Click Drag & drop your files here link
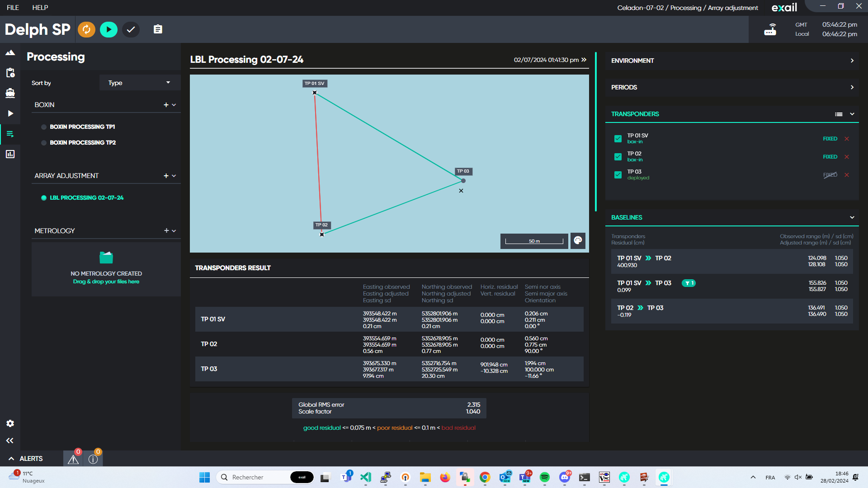 [106, 282]
